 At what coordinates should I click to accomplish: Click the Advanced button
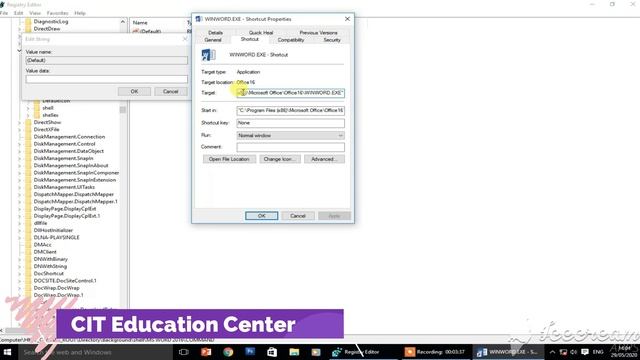[x=324, y=159]
